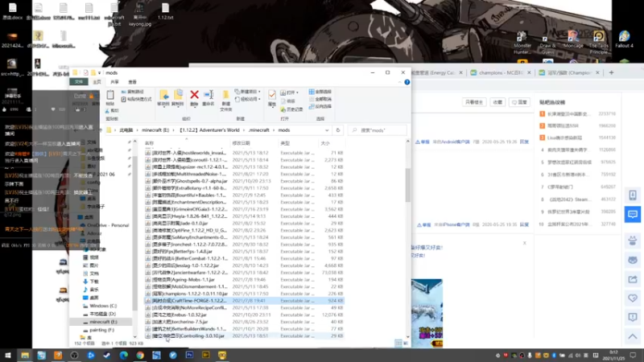Open the Moncage desktop shortcut
The image size is (644, 362).
point(573,39)
